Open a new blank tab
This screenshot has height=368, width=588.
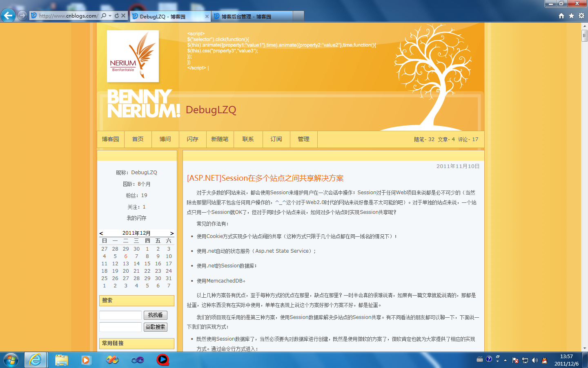pos(298,16)
